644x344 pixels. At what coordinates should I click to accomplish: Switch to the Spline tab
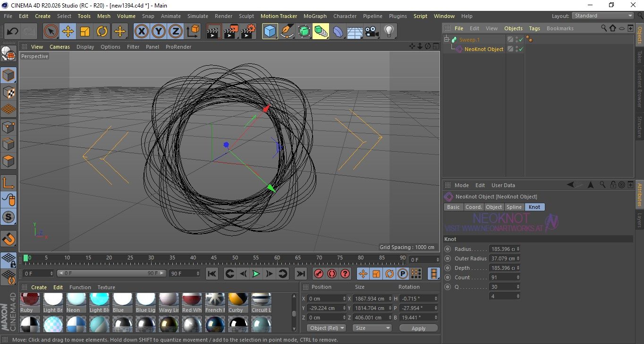tap(514, 207)
